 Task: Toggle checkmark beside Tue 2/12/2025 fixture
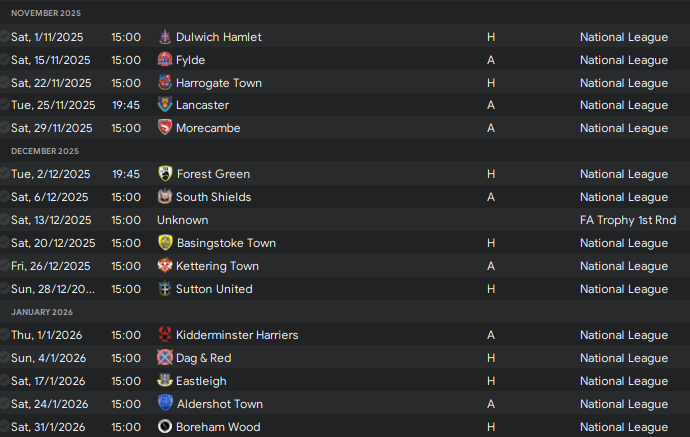(x=4, y=173)
